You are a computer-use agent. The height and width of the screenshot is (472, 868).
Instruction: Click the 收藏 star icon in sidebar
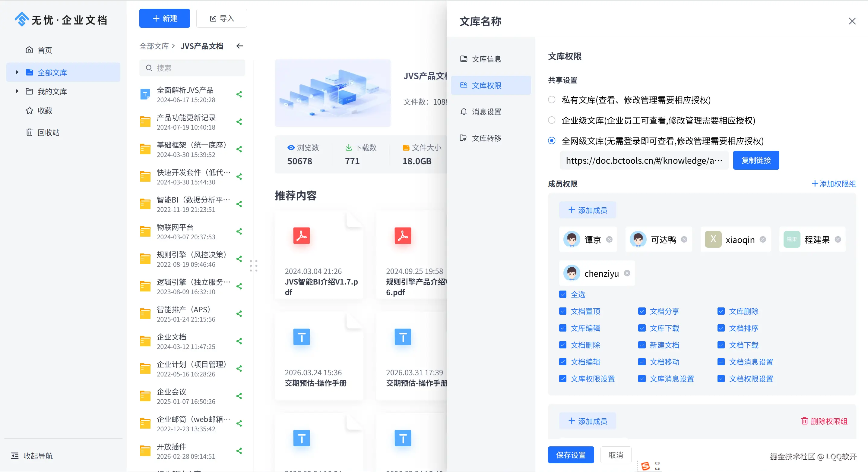(30, 110)
